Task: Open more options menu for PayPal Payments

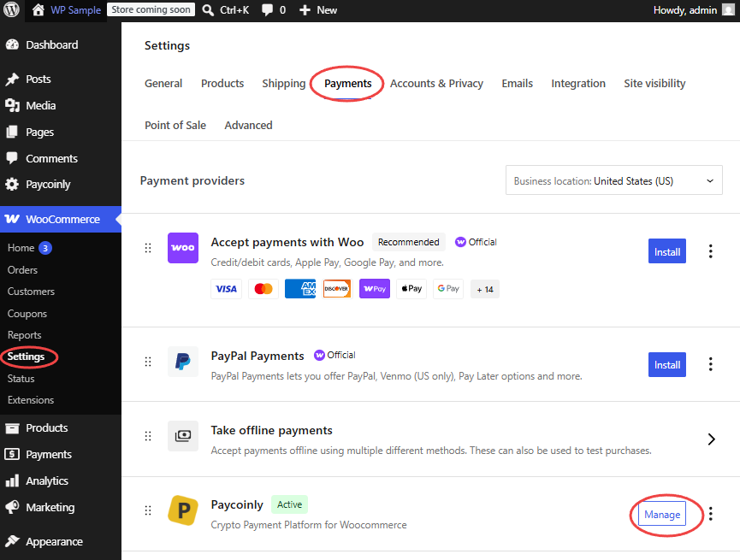Action: (710, 363)
